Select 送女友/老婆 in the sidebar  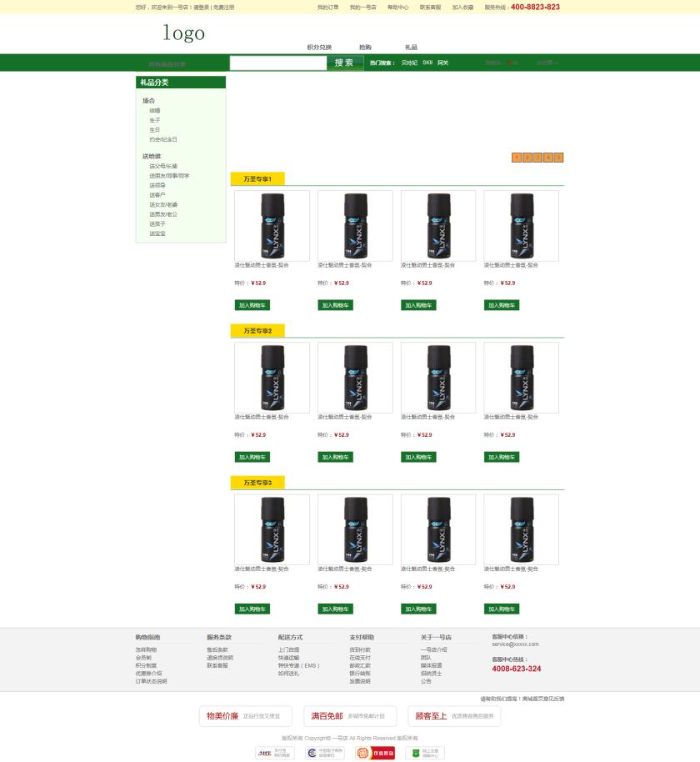pos(163,204)
